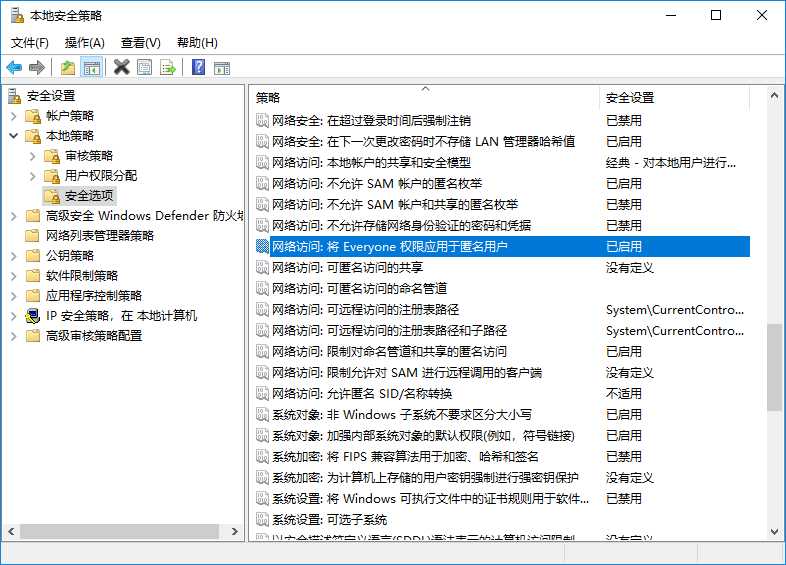The image size is (786, 565).
Task: Select 高级审核策略配置 tree label
Action: (x=94, y=336)
